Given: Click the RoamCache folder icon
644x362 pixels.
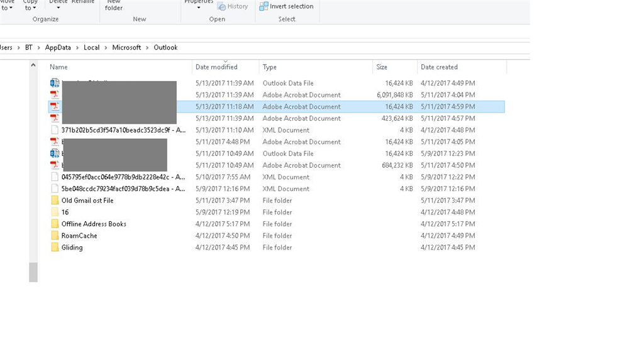Looking at the screenshot, I should click(x=55, y=236).
